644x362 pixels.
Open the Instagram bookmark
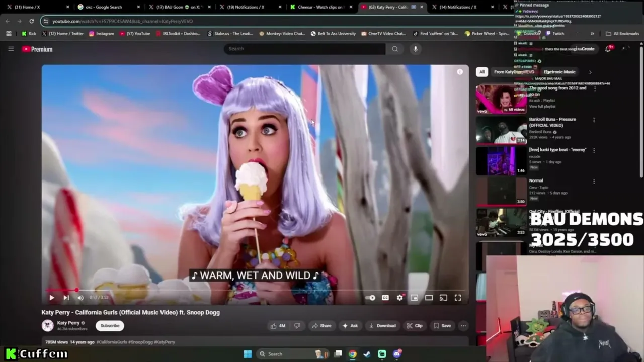(101, 34)
